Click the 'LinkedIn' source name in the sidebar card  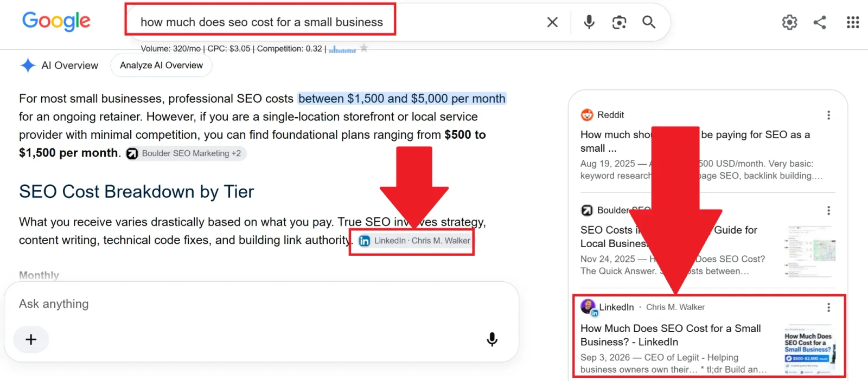616,307
